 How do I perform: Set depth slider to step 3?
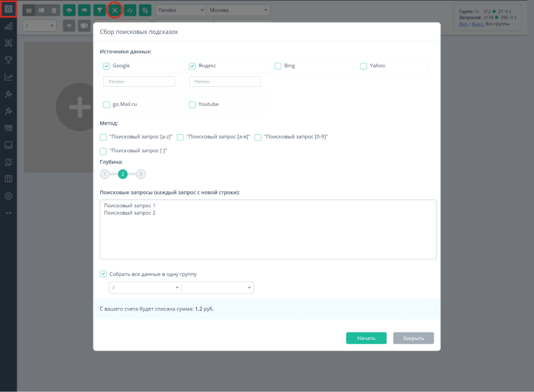pos(141,174)
